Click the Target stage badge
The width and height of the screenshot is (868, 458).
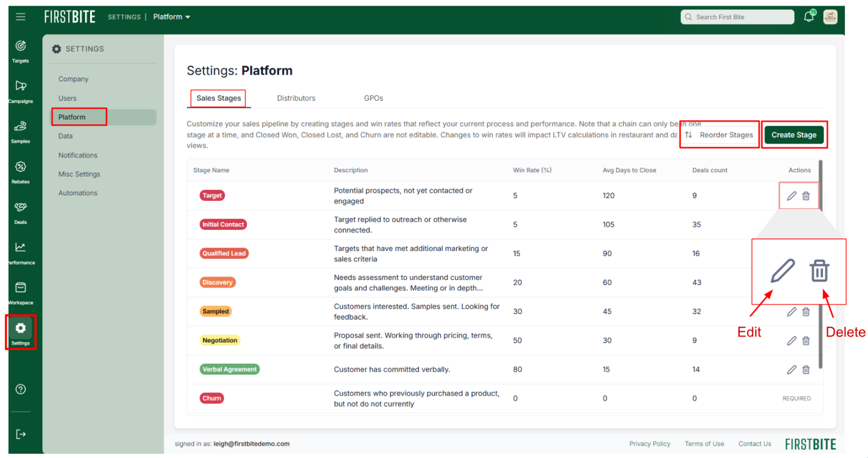(212, 196)
